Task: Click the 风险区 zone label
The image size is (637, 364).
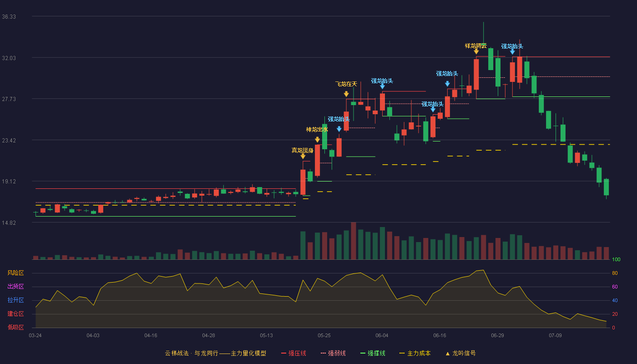Action: coord(15,273)
